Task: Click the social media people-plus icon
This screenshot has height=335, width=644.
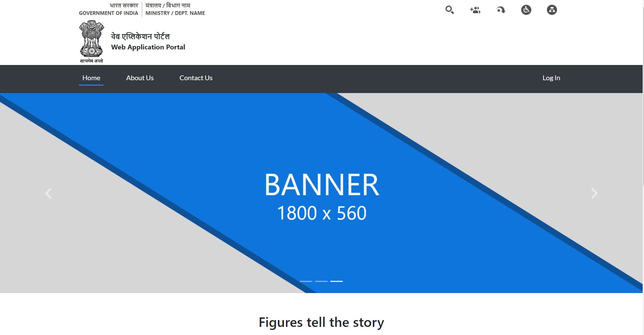Action: tap(475, 10)
